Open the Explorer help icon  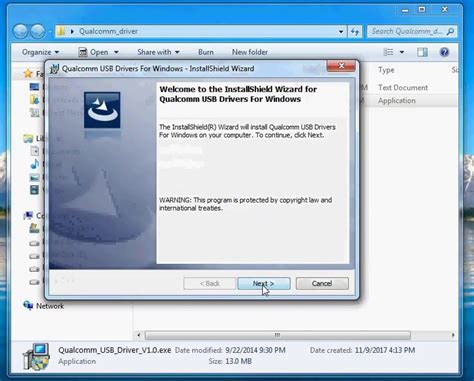click(x=444, y=52)
